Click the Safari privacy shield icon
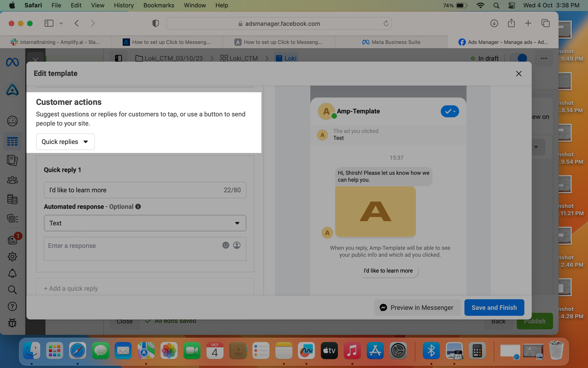The width and height of the screenshot is (588, 368). coord(155,23)
